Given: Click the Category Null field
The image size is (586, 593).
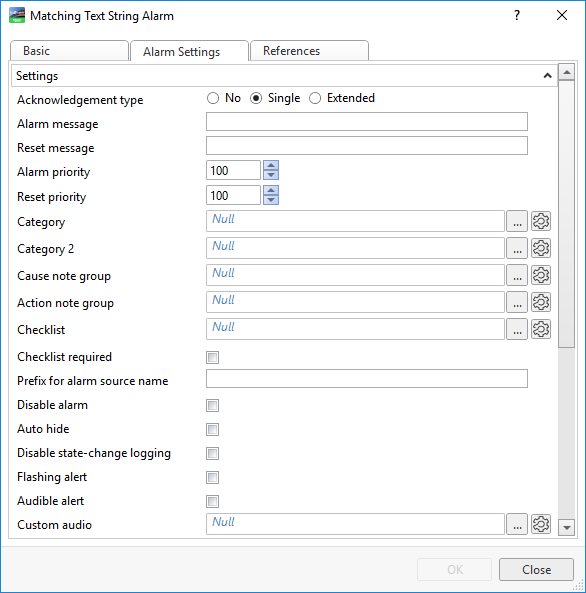Looking at the screenshot, I should coord(355,221).
